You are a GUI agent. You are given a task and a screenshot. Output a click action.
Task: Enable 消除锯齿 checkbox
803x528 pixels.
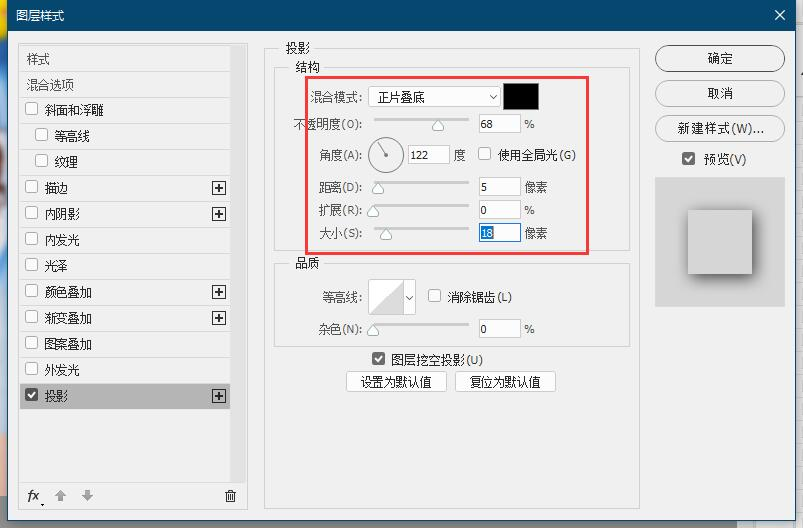[434, 295]
